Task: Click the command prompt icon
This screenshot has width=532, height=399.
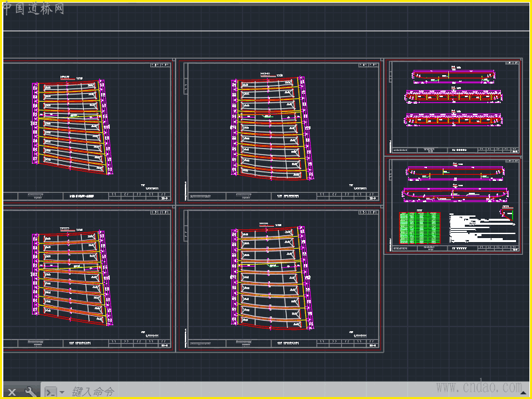Action: click(51, 392)
